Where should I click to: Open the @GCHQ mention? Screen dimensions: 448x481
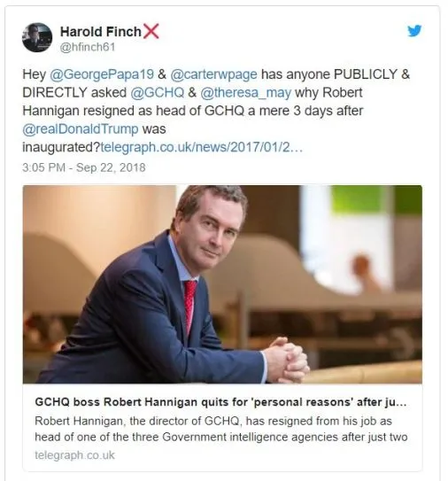pos(158,92)
